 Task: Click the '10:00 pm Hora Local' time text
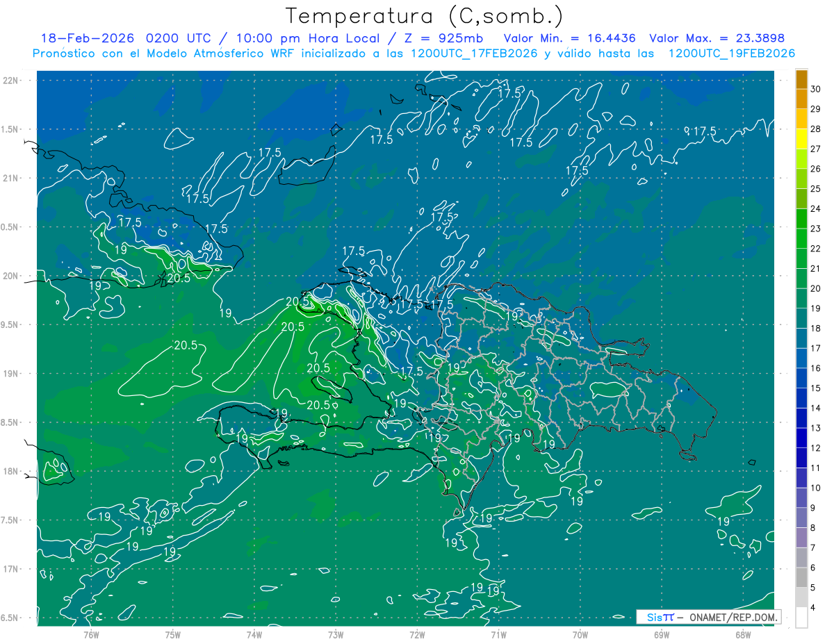pos(309,38)
